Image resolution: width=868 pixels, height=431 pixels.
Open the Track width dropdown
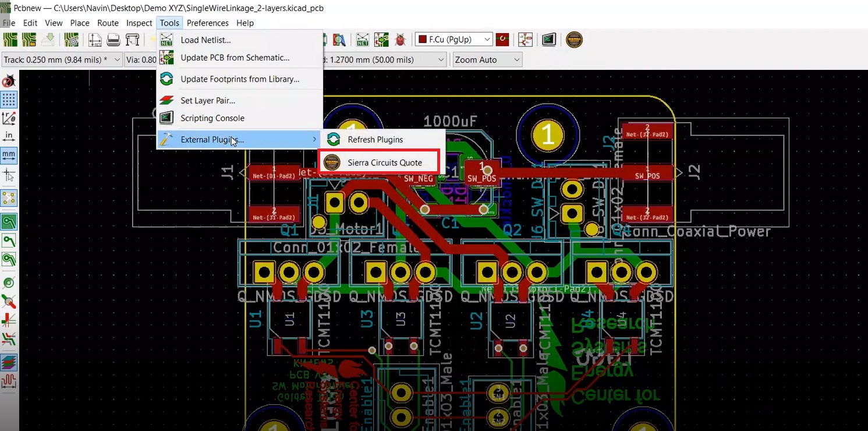pos(117,60)
